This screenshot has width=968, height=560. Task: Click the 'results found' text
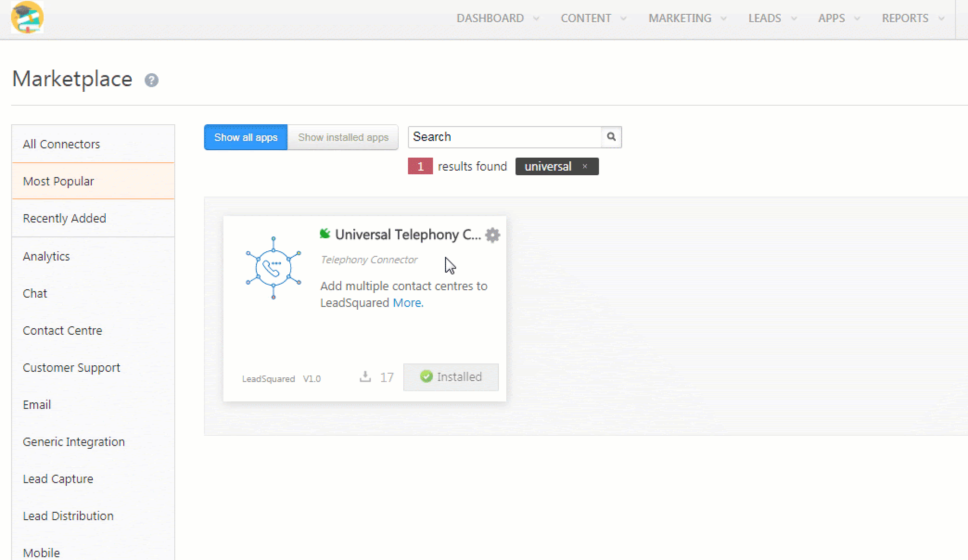point(472,166)
